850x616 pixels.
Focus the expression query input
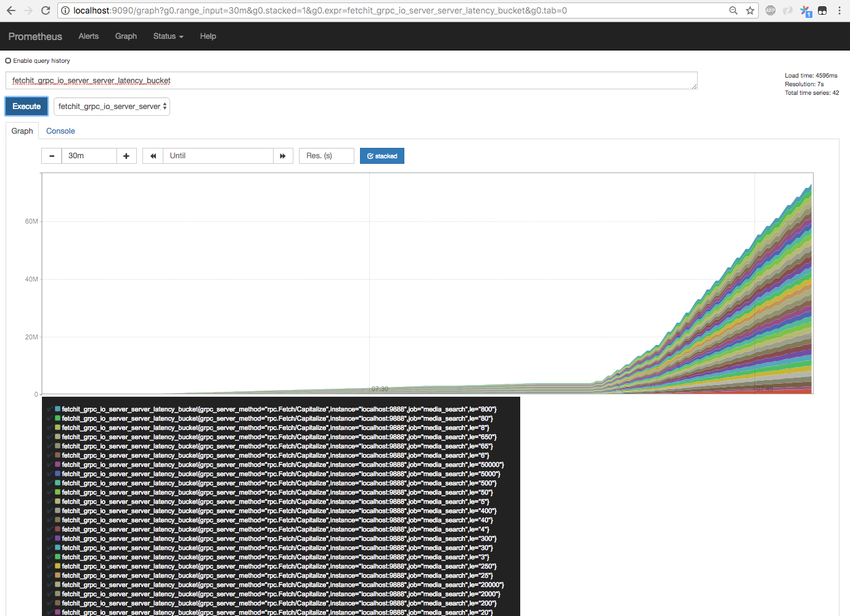pos(351,81)
